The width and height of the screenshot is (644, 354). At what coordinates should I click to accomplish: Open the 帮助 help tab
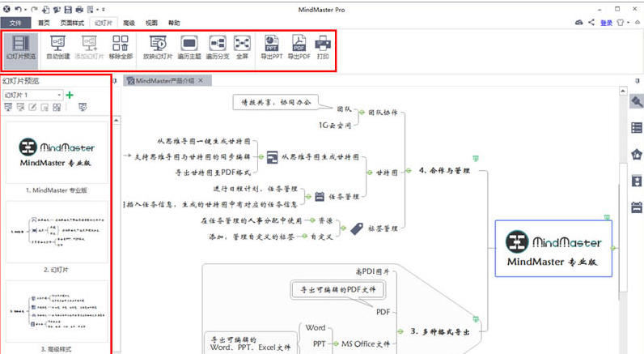coord(174,23)
